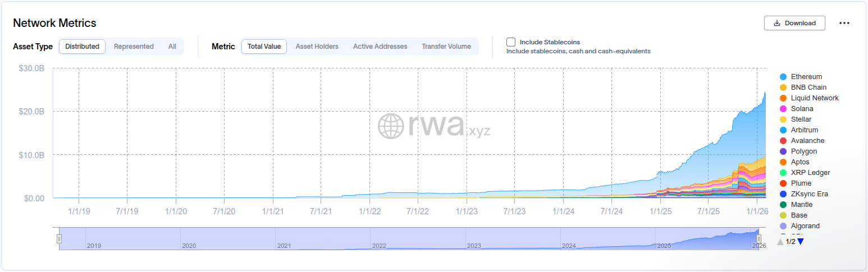The width and height of the screenshot is (868, 272).
Task: Choose the Asset Holders metric
Action: pos(317,47)
